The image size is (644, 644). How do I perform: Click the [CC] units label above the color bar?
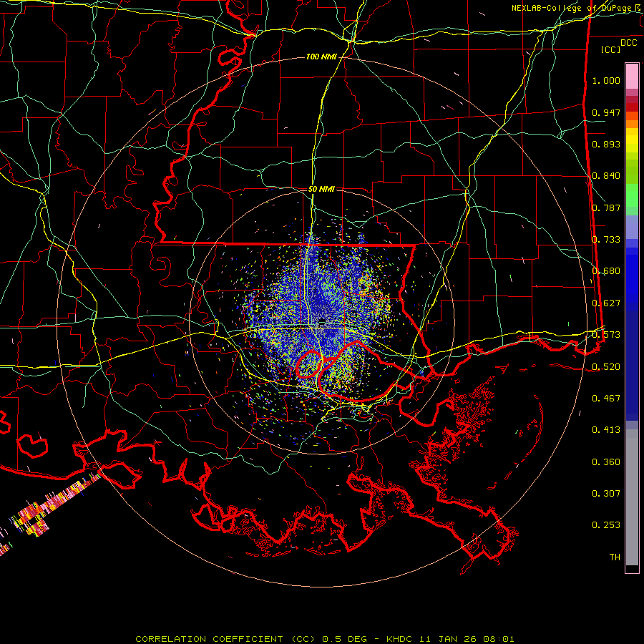pos(611,49)
